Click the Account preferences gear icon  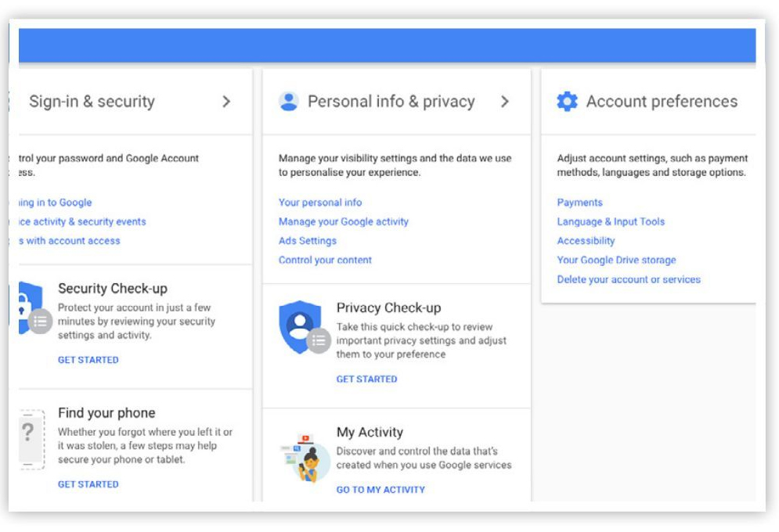click(x=567, y=102)
